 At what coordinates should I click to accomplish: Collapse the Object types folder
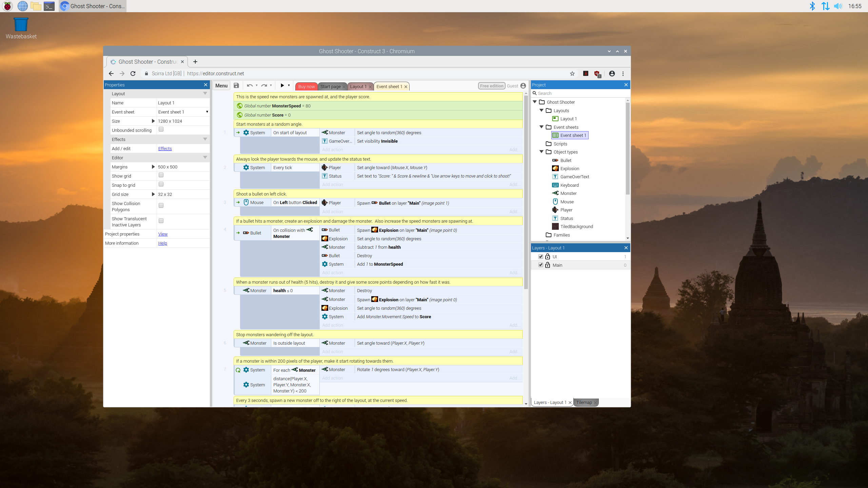tap(541, 152)
